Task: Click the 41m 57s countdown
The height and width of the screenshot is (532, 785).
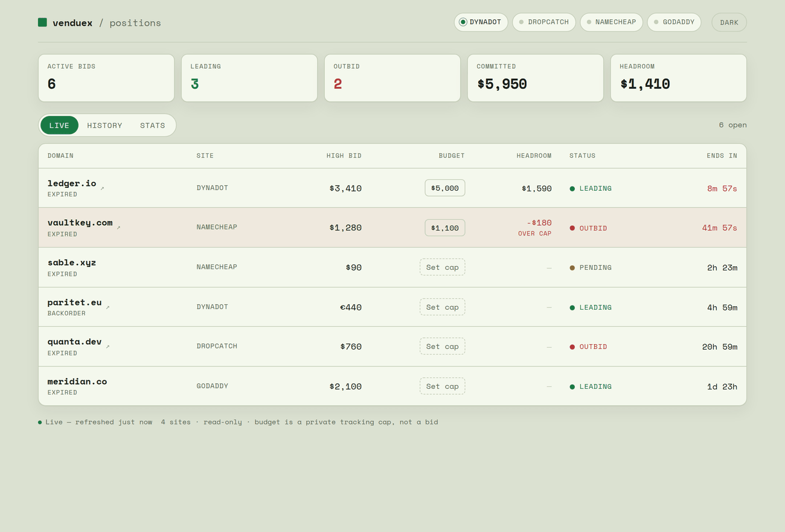Action: 720,228
